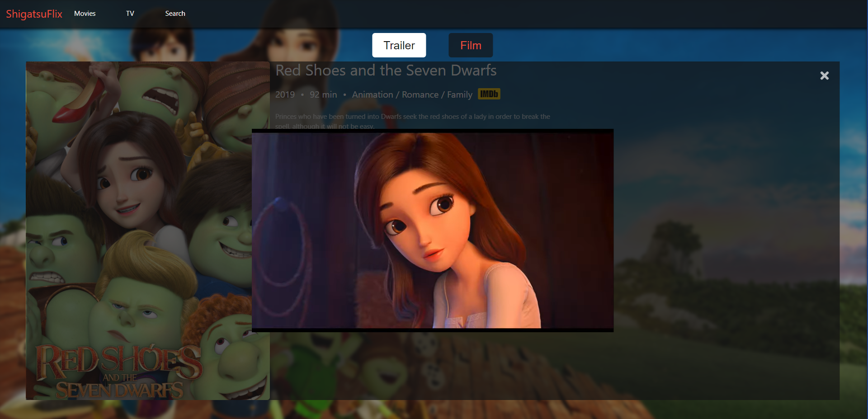The width and height of the screenshot is (868, 419).
Task: Click the title Red Shoes and the Seven Dwarfs
Action: tap(386, 71)
